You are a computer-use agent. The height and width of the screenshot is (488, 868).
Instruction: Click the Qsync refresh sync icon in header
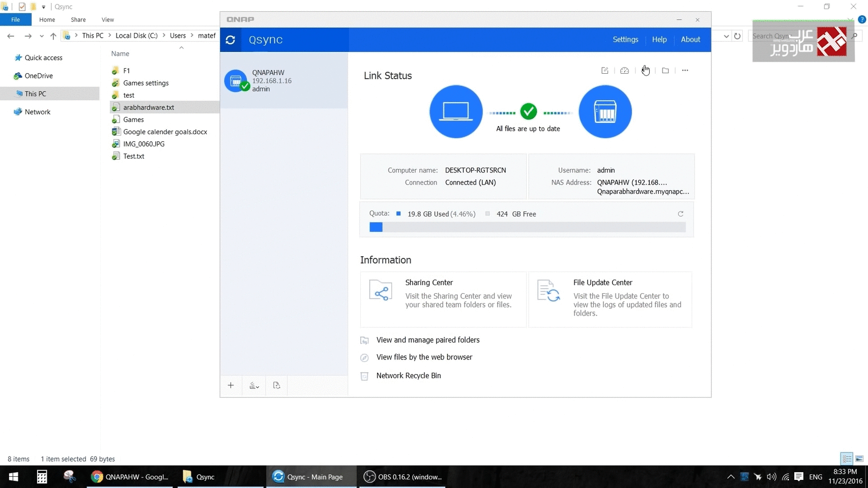[x=230, y=40]
